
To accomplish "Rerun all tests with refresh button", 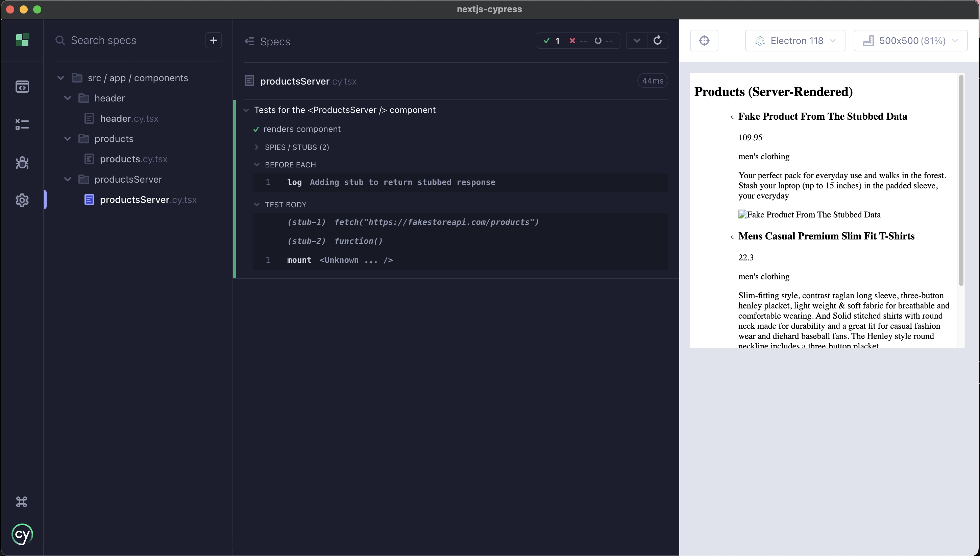I will (658, 41).
